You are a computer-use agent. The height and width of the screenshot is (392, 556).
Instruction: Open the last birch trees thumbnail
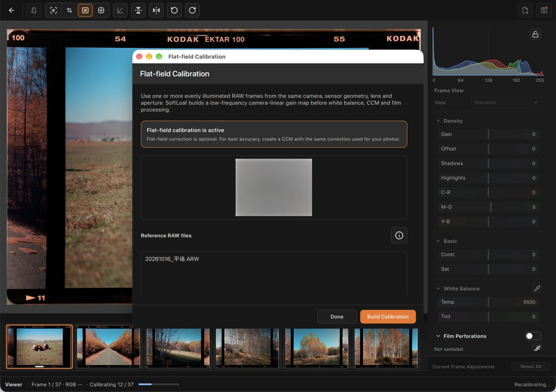[386, 348]
